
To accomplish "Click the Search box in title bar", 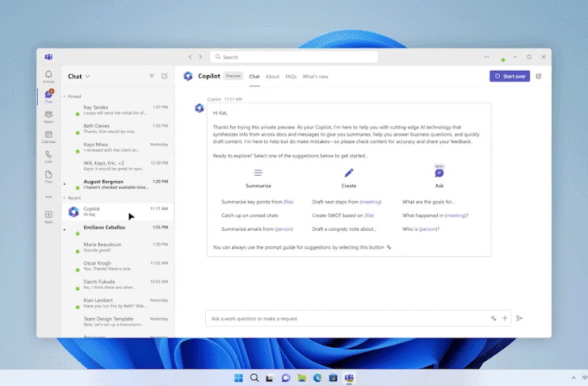I will [294, 57].
